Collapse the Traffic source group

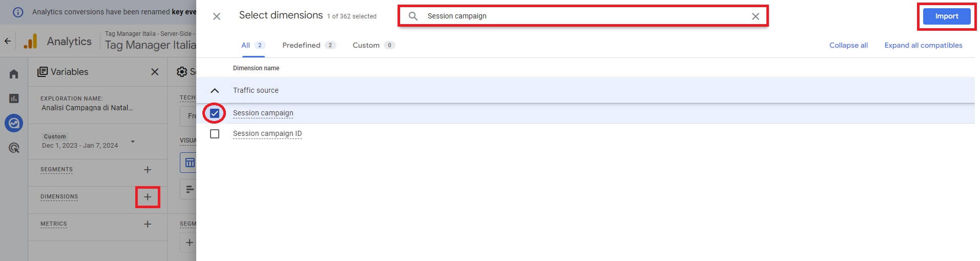[x=215, y=90]
